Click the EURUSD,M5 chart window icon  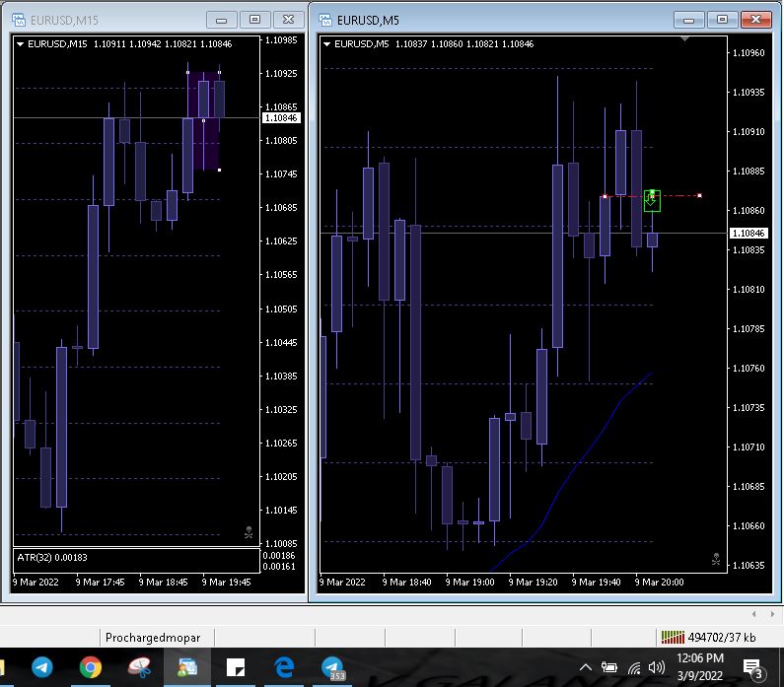(323, 19)
